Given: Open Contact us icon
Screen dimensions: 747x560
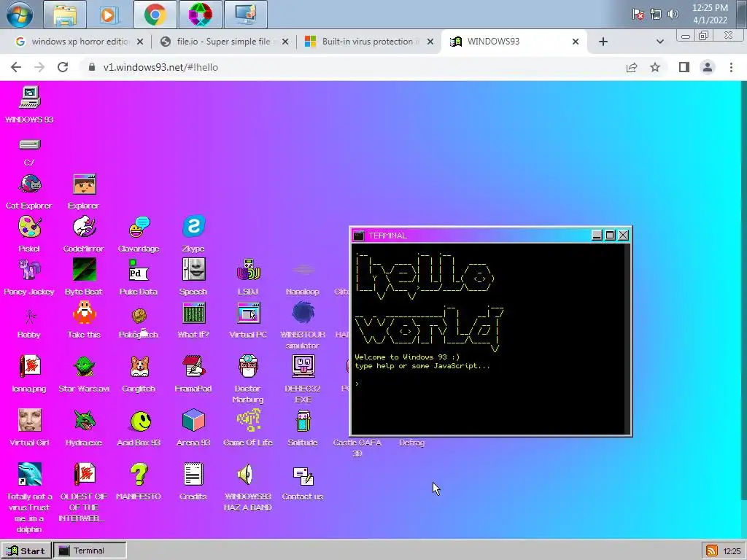Looking at the screenshot, I should tap(303, 475).
